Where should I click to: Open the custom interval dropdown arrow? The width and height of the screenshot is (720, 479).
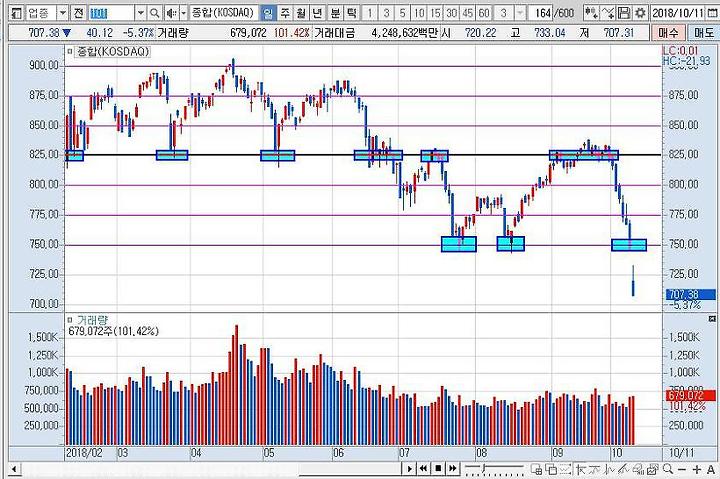pos(519,13)
